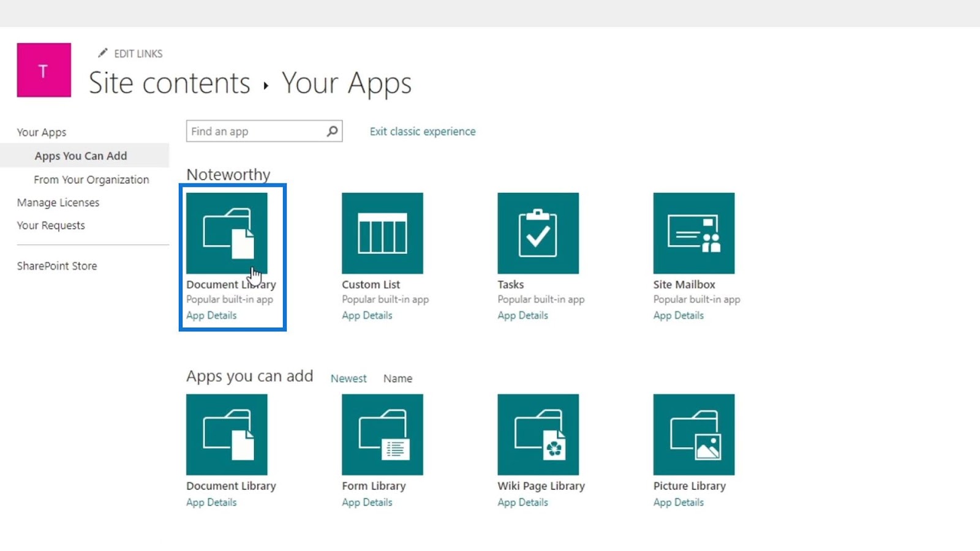This screenshot has height=551, width=980.
Task: Click the EDIT LINKS text
Action: (138, 54)
